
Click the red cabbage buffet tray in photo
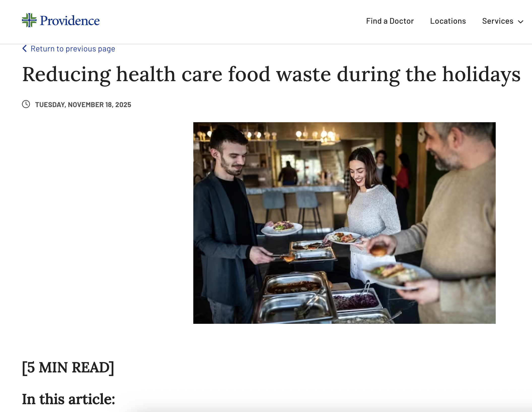[x=356, y=301]
